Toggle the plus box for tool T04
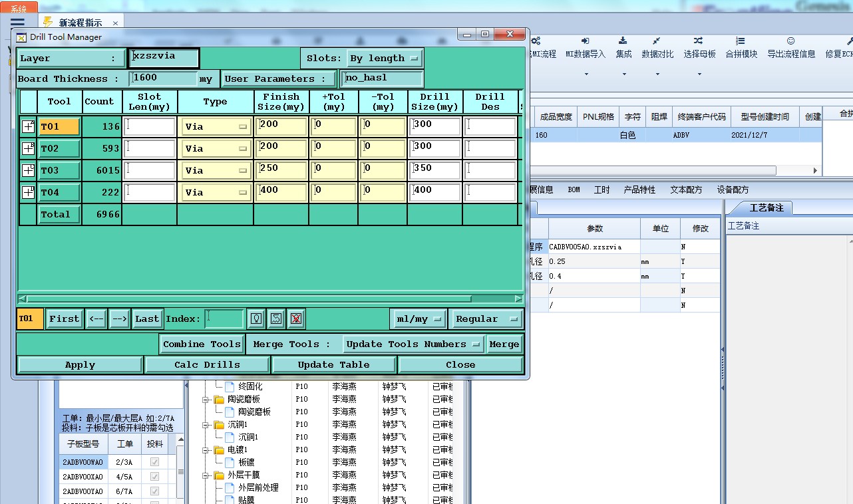853x504 pixels. click(x=28, y=192)
